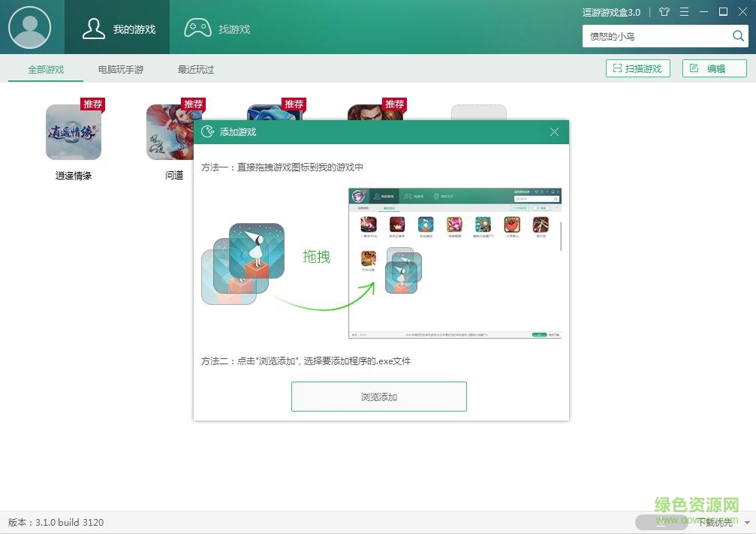Click the 逗游游戏盒3.0 title text
Image resolution: width=756 pixels, height=534 pixels.
pyautogui.click(x=611, y=13)
